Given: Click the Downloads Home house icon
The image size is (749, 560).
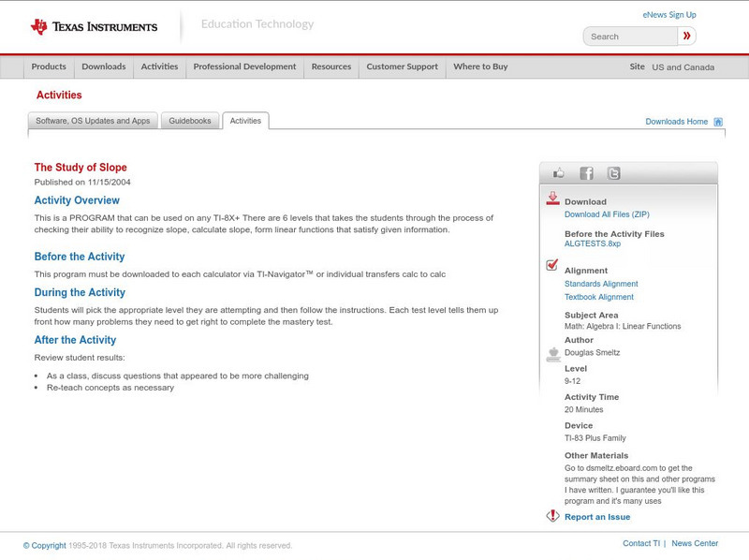Looking at the screenshot, I should tap(718, 122).
